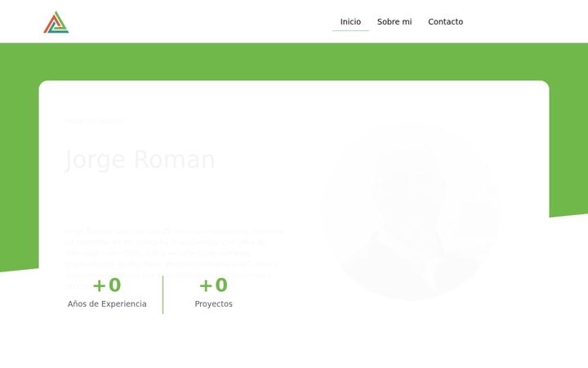
Task: Click the Jorge Roman heading
Action: click(140, 160)
